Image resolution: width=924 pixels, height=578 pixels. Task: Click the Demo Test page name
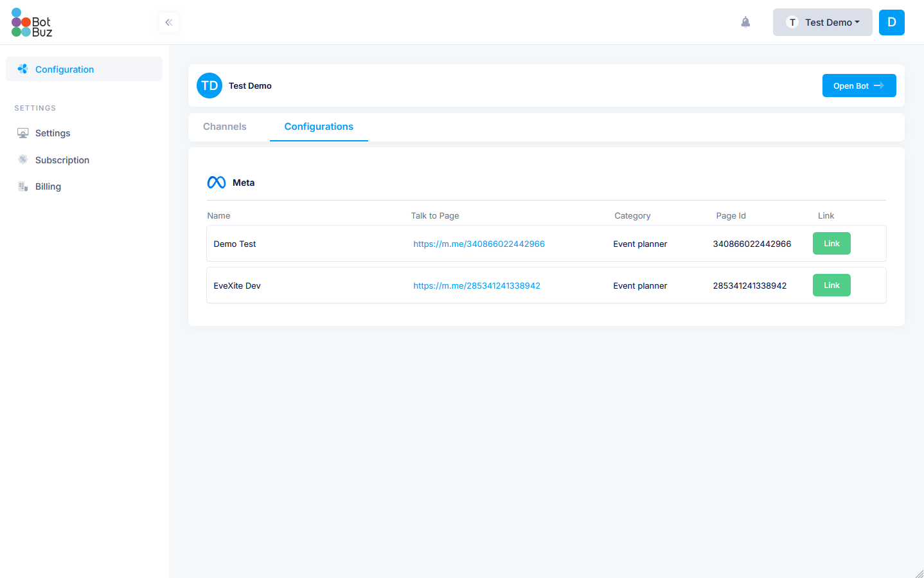coord(235,244)
